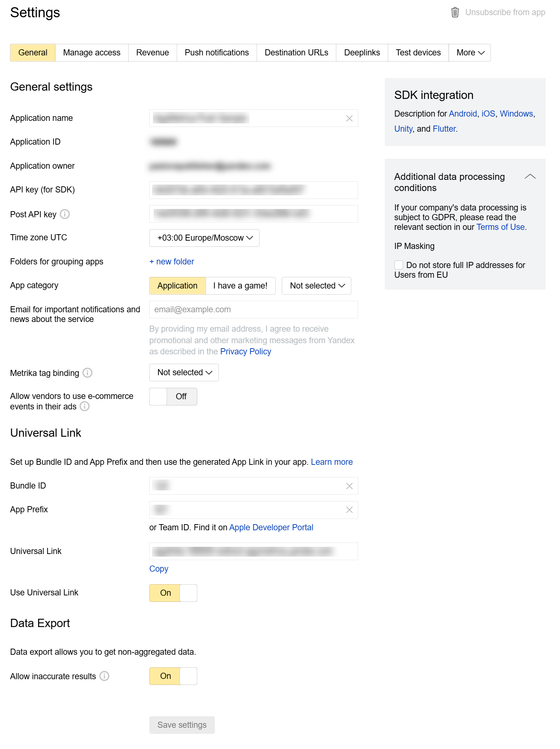Open the Deeplinks tab

tap(362, 53)
